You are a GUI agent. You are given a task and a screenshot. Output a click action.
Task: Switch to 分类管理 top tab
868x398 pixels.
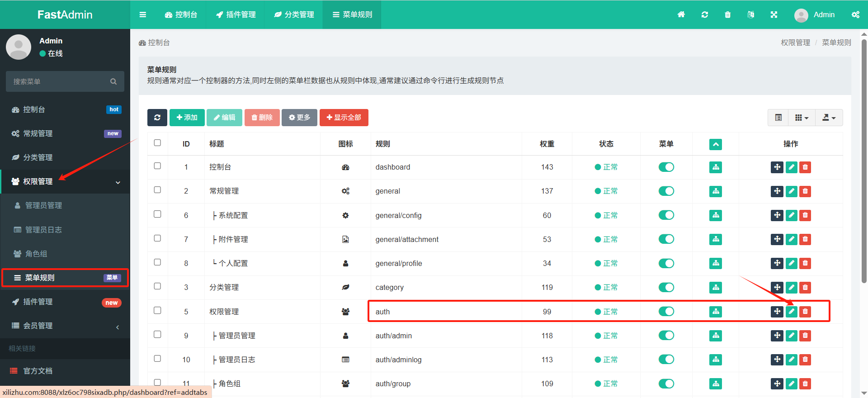(294, 14)
